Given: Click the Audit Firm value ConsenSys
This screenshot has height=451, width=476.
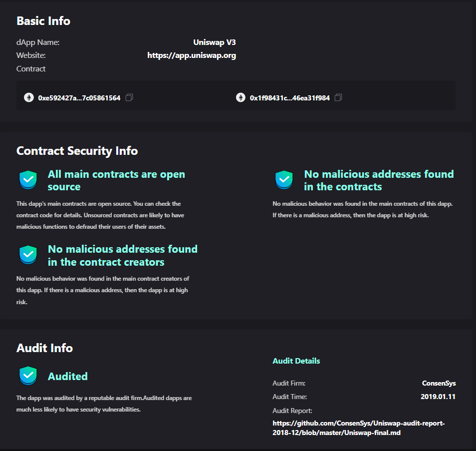Looking at the screenshot, I should (439, 383).
